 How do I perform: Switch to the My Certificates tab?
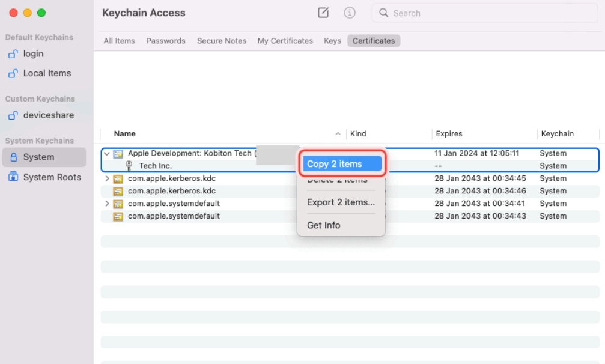tap(285, 41)
